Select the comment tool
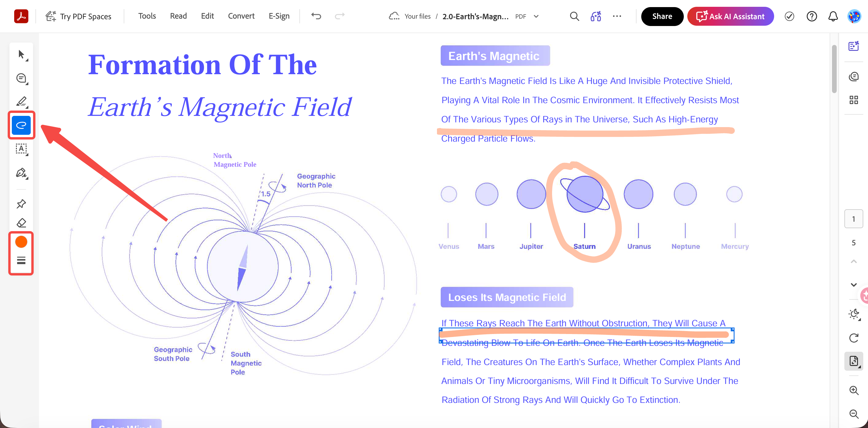 click(x=22, y=78)
